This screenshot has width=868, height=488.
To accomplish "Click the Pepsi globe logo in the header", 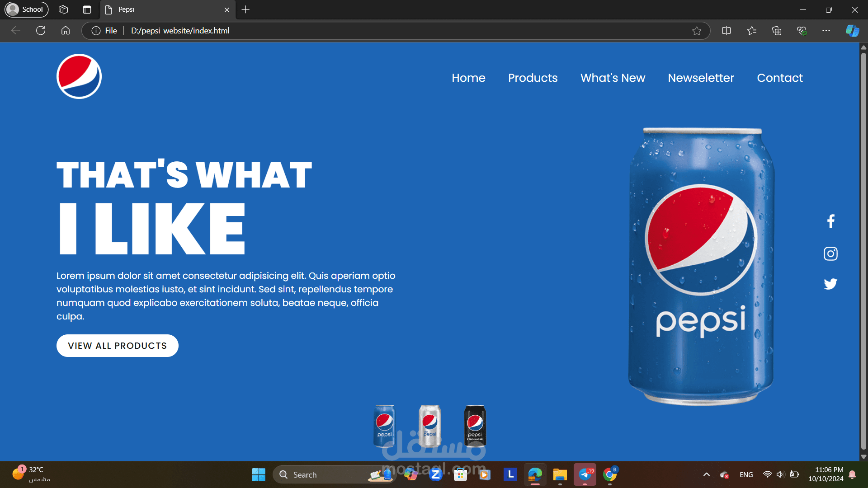I will [79, 76].
